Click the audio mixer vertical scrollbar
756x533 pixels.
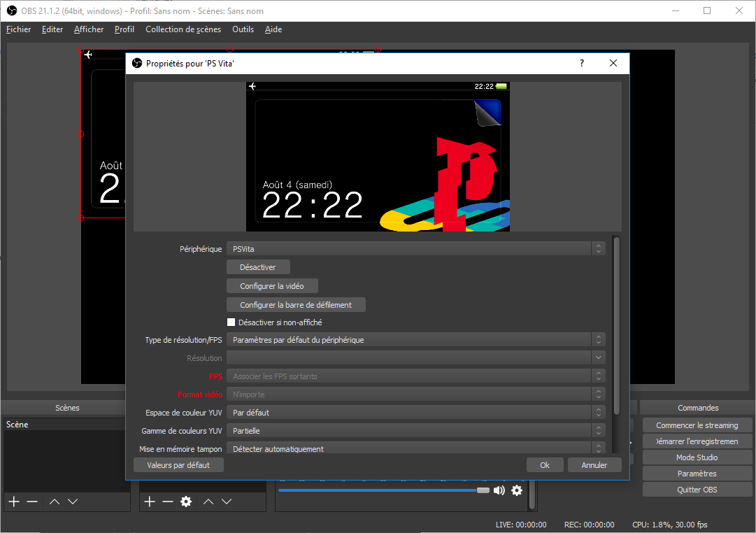point(532,495)
